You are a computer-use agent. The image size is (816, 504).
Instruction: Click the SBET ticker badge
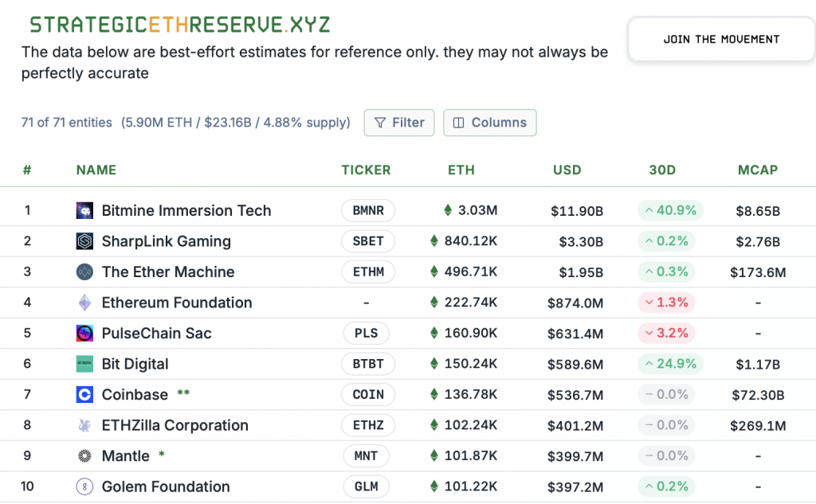point(368,241)
